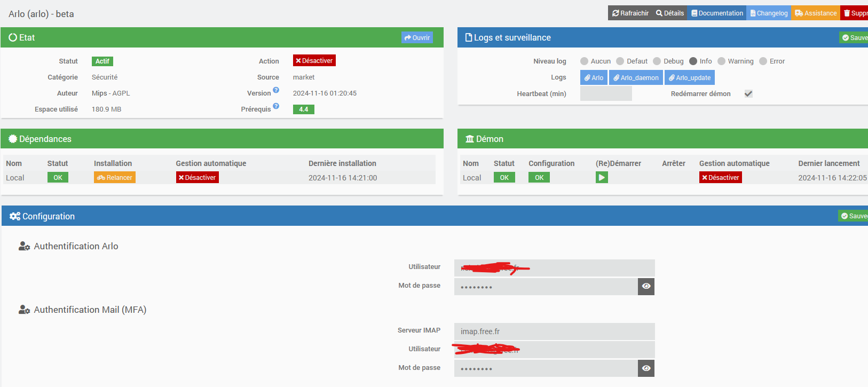The height and width of the screenshot is (387, 868).
Task: Click the Serveur IMAP input field
Action: [554, 331]
